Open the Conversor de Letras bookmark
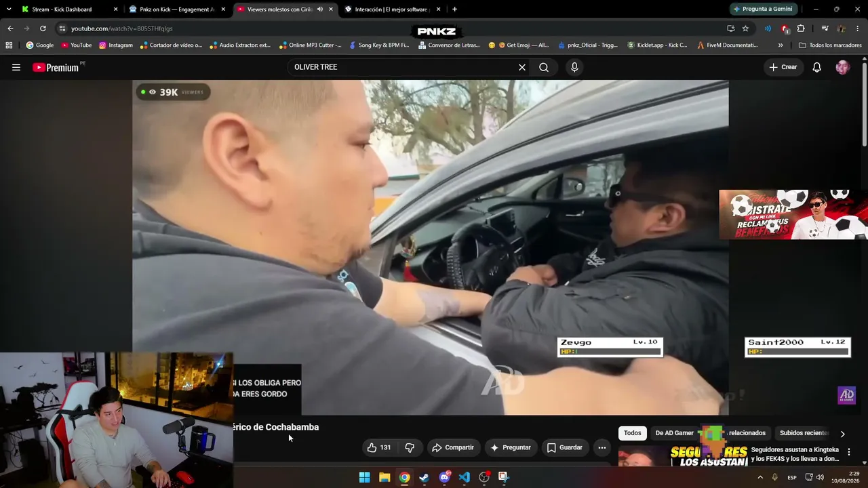Screen dimensions: 868x488 click(449, 45)
